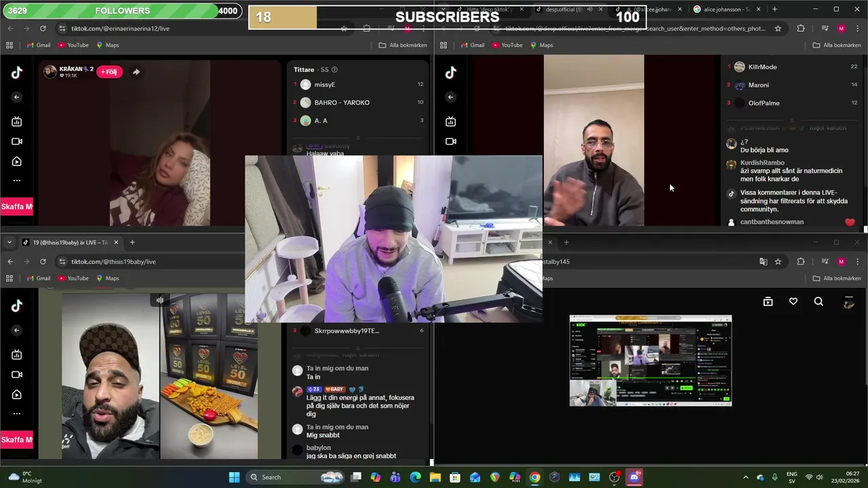This screenshot has height=488, width=868.
Task: Close the alice johansson tab
Action: point(758,9)
